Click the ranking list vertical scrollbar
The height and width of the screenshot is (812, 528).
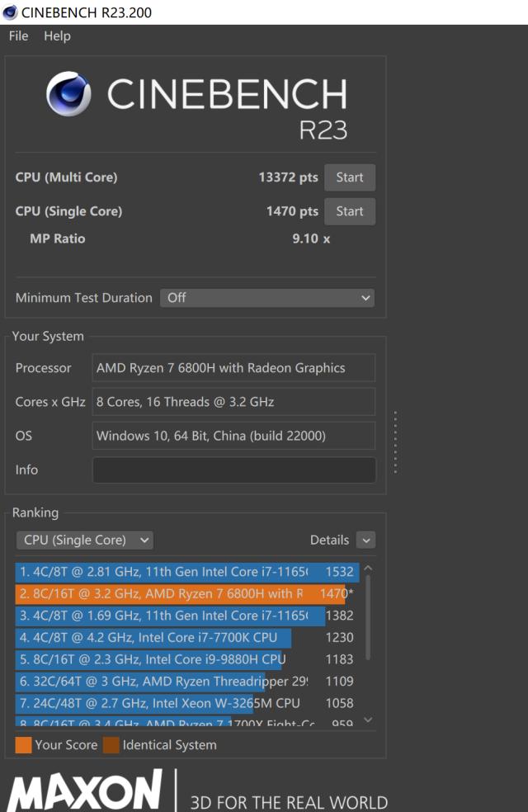click(x=368, y=617)
